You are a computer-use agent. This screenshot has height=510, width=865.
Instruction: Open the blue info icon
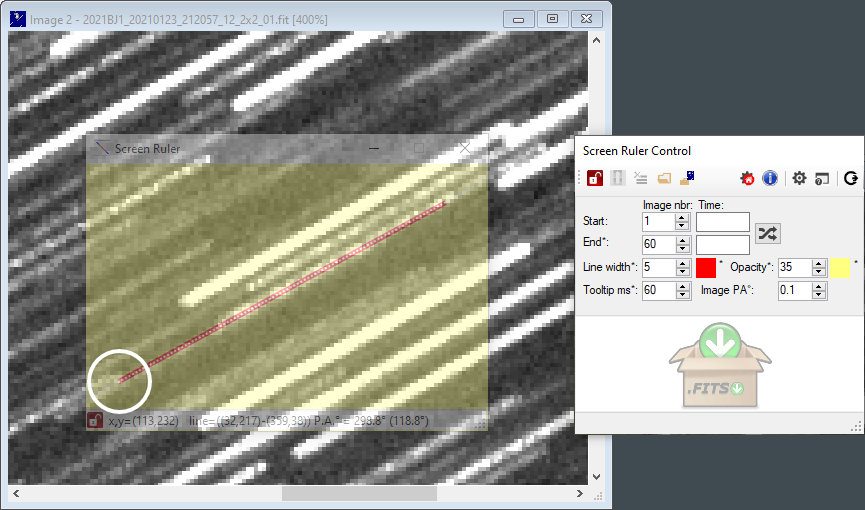pos(770,178)
